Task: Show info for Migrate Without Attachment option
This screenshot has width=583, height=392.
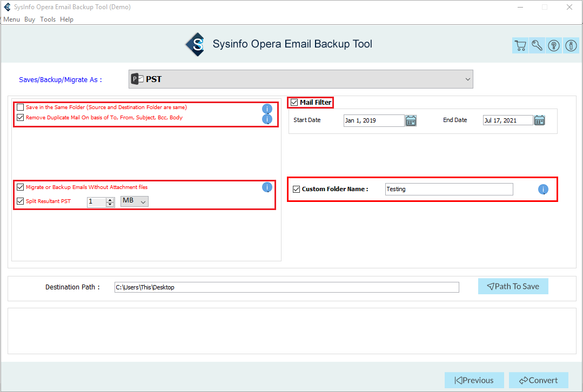Action: [267, 187]
